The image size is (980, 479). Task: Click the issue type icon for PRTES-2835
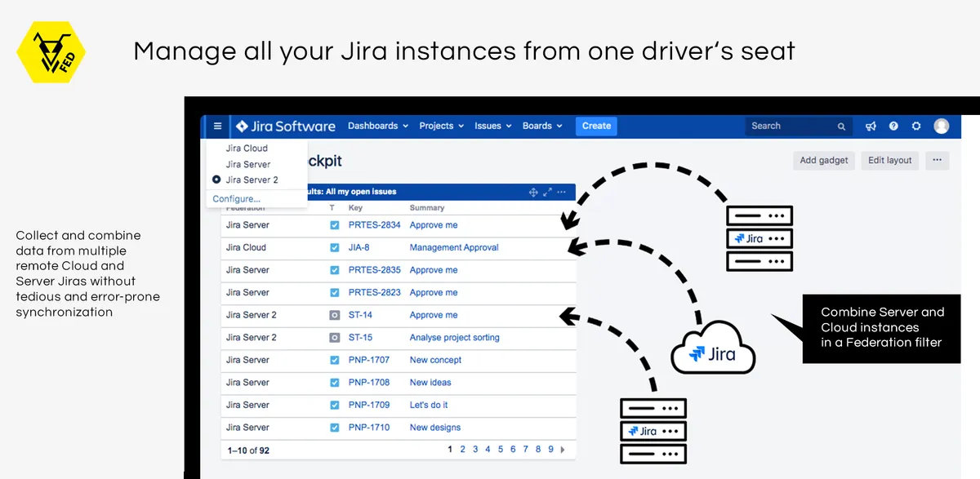pyautogui.click(x=335, y=270)
